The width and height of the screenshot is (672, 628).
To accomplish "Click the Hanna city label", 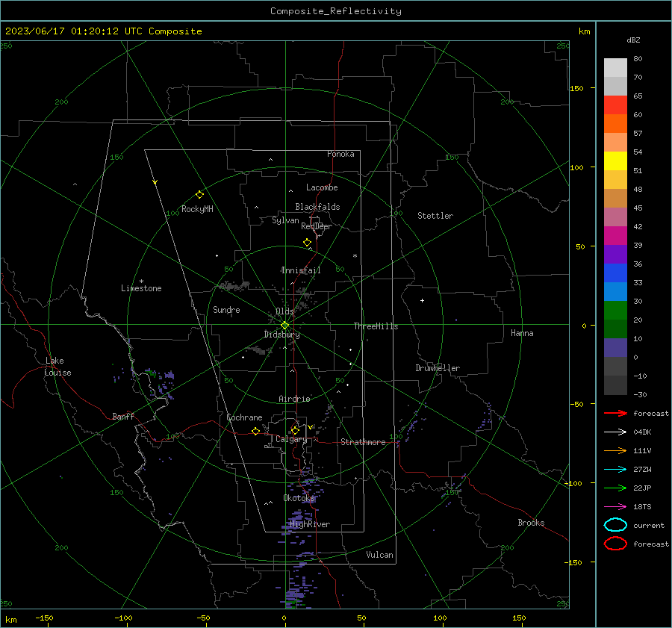I will pyautogui.click(x=522, y=333).
